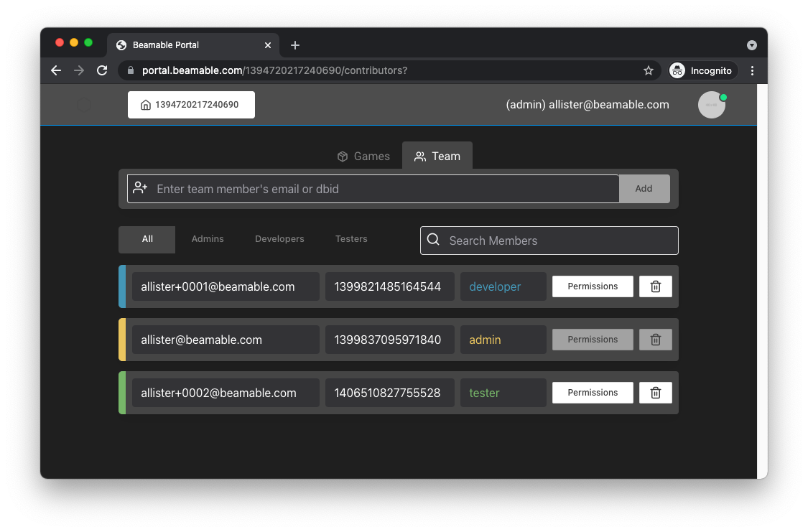Click the ID 1399837095971840
Viewport: 808px width, 532px height.
tap(389, 340)
